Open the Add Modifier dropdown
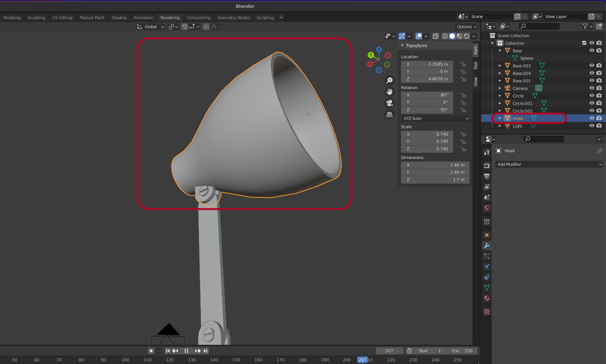 548,164
